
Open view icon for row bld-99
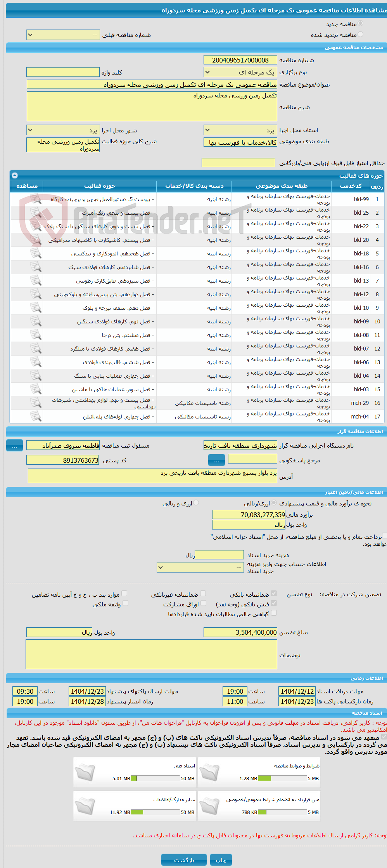(36, 199)
